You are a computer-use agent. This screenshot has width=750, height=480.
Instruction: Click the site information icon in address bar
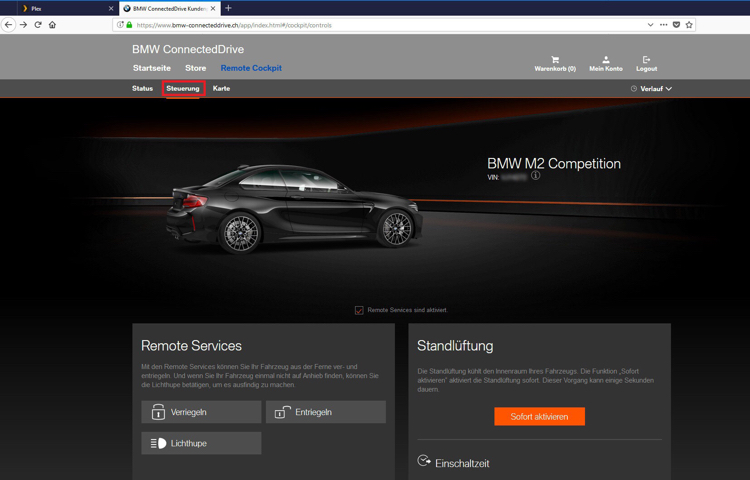point(120,25)
